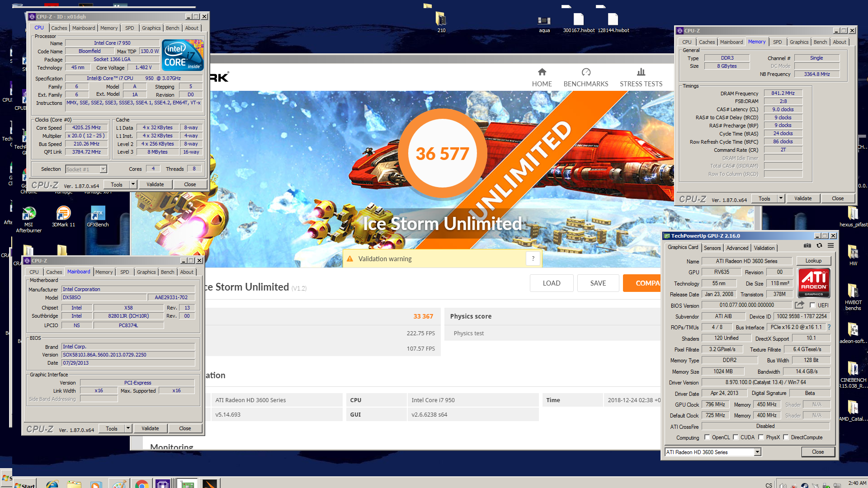Expand the Socket #1 selection dropdown
Screen dimensions: 868x488
click(103, 169)
